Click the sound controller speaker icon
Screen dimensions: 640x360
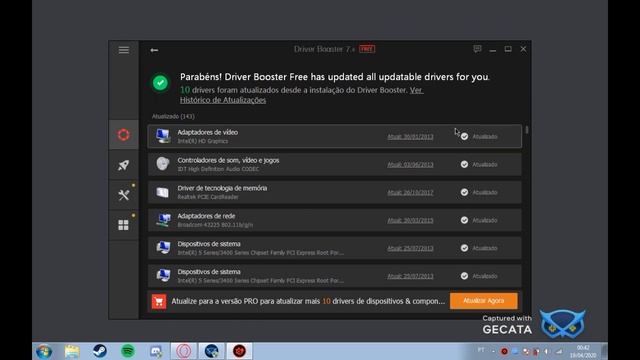pos(163,164)
